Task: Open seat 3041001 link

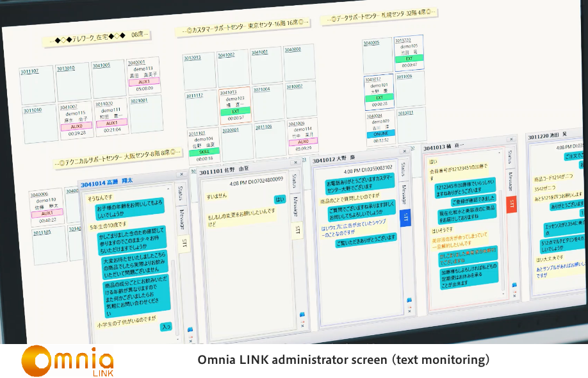Action: [259, 52]
